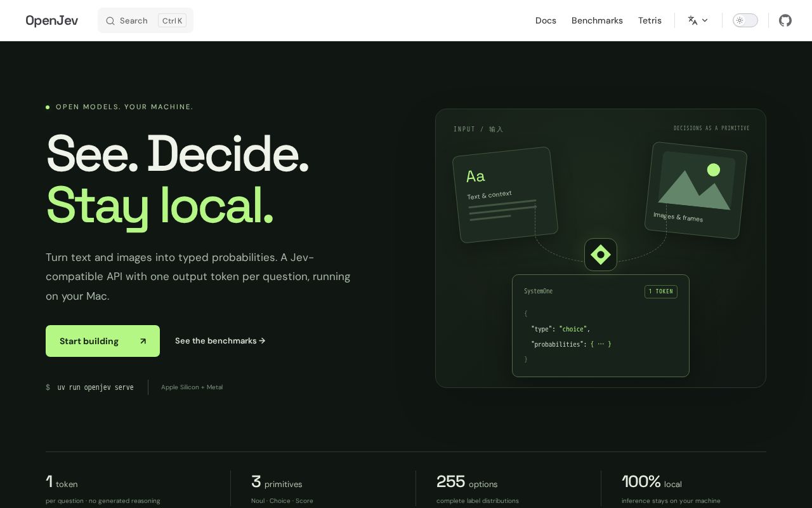Click the 100% local stat
This screenshot has width=812, height=508.
(671, 489)
